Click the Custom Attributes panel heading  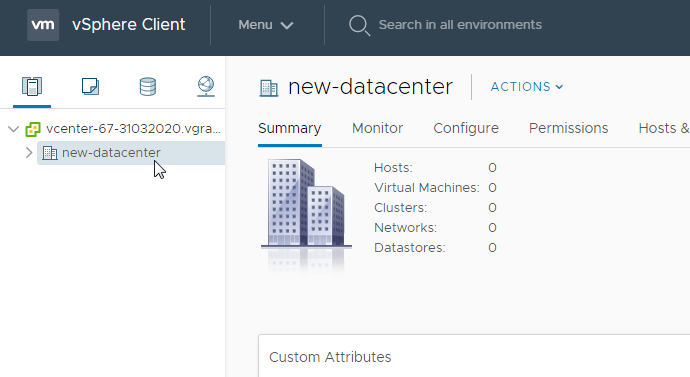[330, 357]
